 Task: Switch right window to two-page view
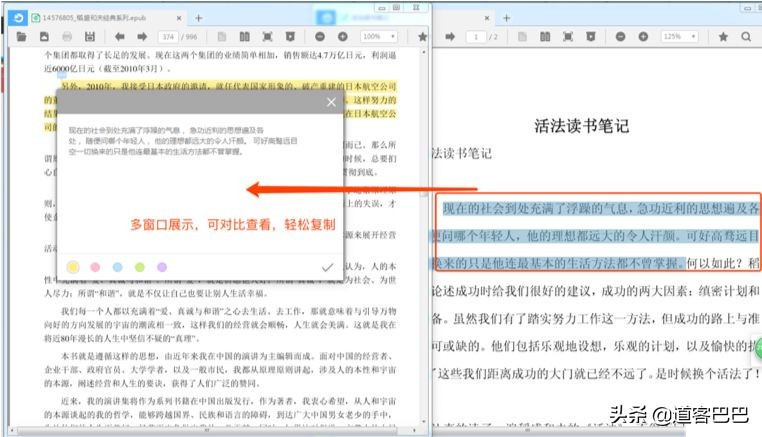(x=545, y=36)
